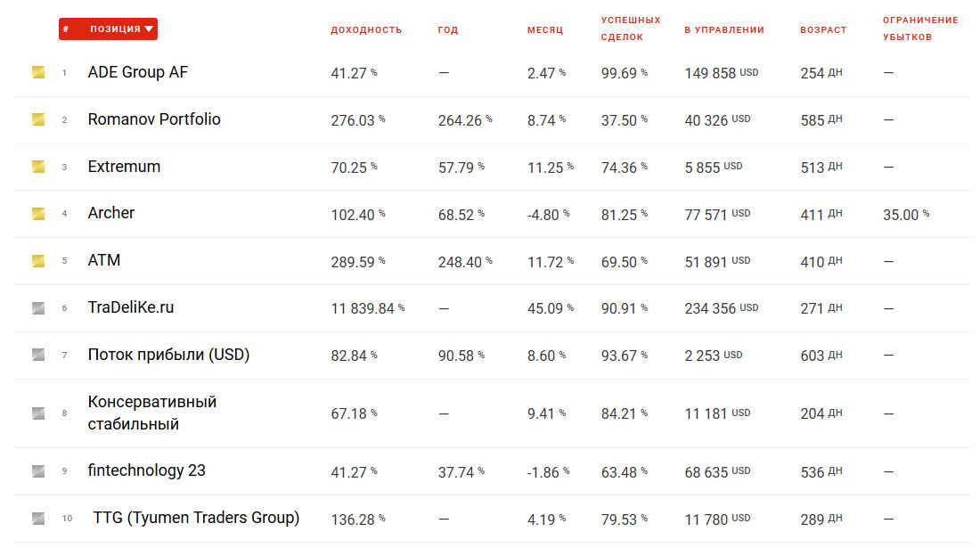Click gold medal icon beside Romanov Portfolio
This screenshot has width=980, height=548.
pos(38,119)
